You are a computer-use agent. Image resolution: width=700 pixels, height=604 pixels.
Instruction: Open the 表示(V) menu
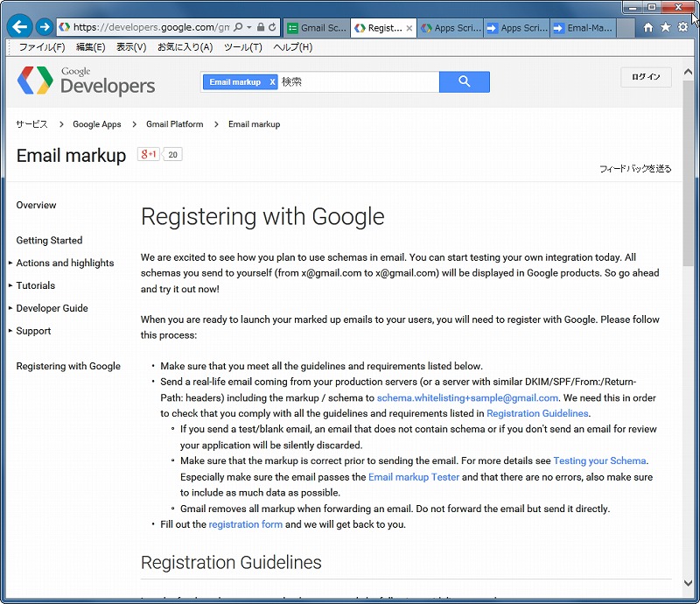click(131, 47)
